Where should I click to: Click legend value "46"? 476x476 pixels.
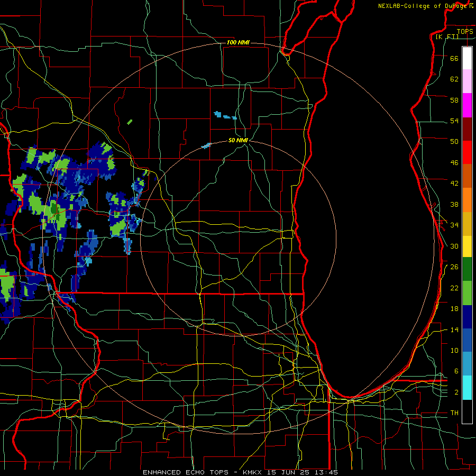pos(454,163)
